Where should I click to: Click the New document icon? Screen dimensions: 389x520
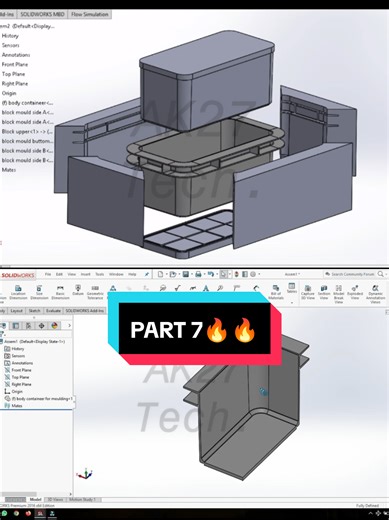pyautogui.click(x=160, y=274)
